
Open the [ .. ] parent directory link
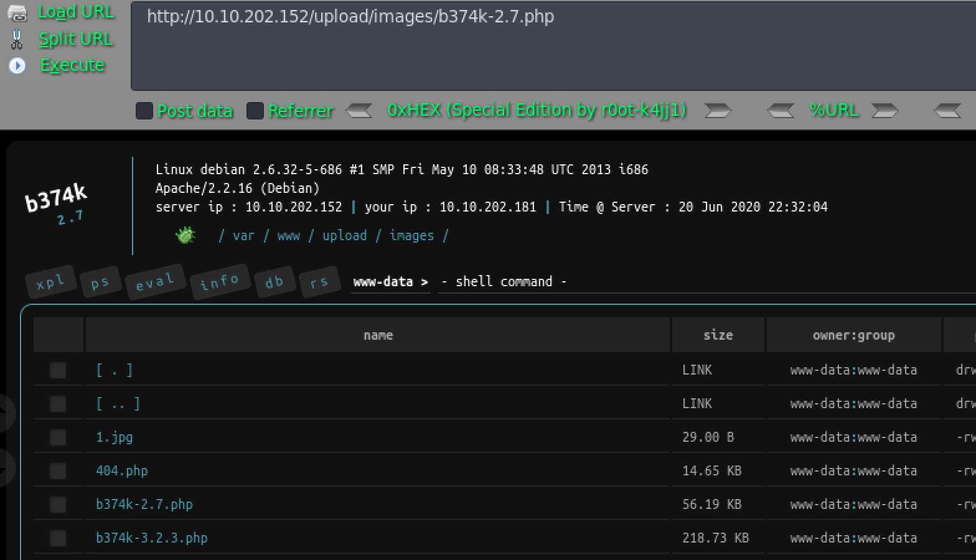[x=118, y=404]
